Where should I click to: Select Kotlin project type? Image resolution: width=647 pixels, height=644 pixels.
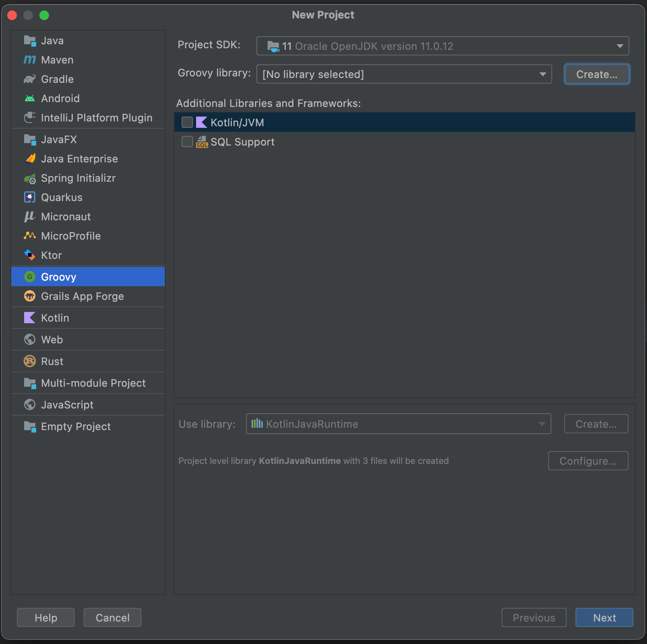tap(88, 318)
